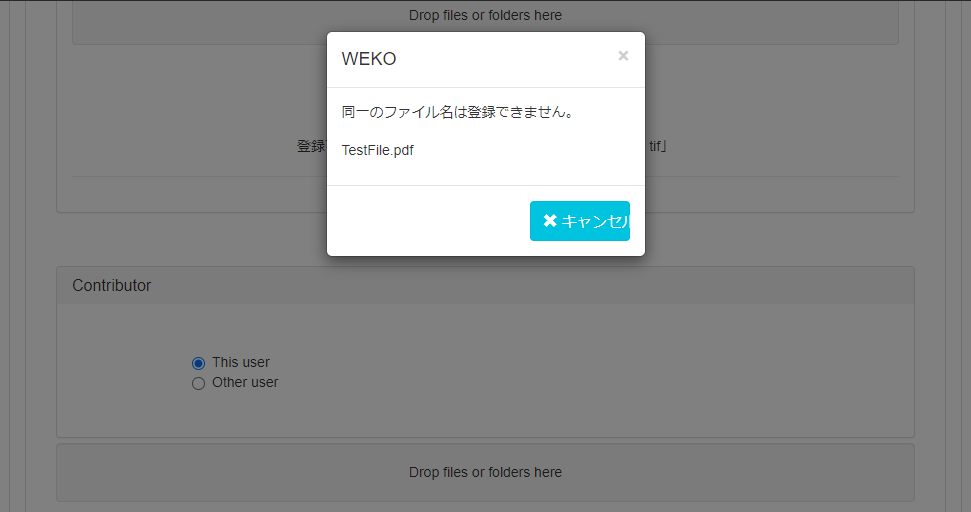Click bottom "Drop files or folders here" zone
Screen dimensions: 971x512
tap(485, 472)
